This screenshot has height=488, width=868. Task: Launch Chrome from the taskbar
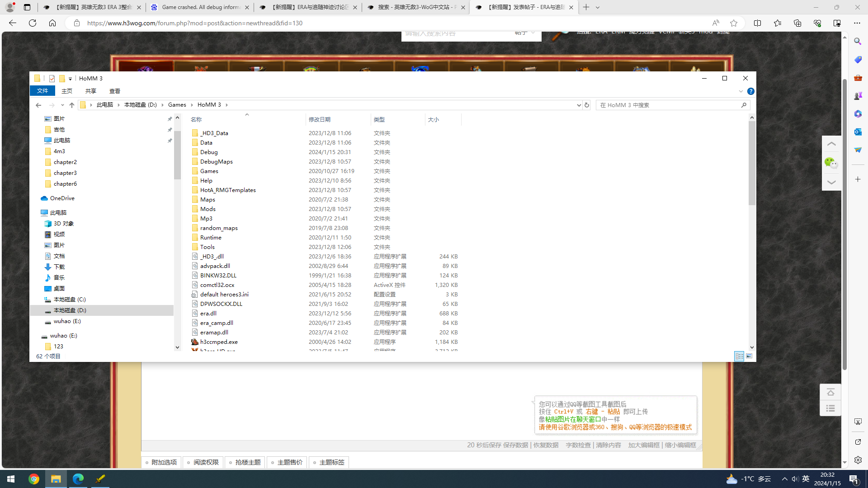click(34, 479)
